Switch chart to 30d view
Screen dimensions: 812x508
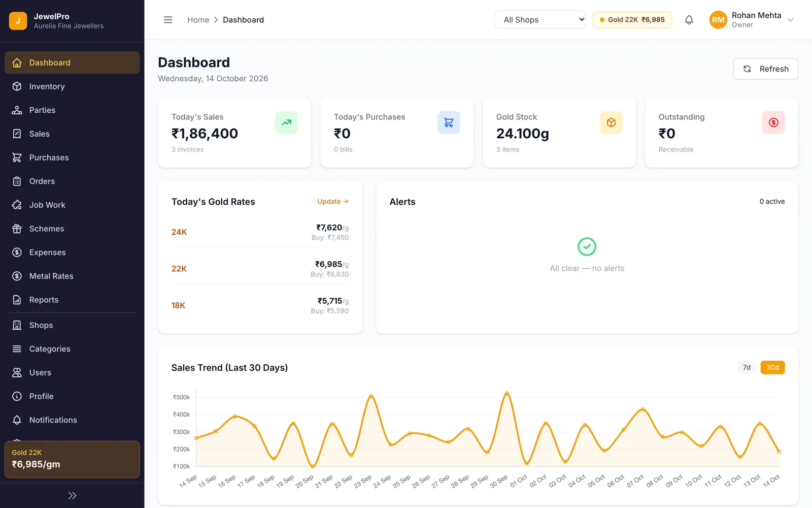pyautogui.click(x=772, y=367)
